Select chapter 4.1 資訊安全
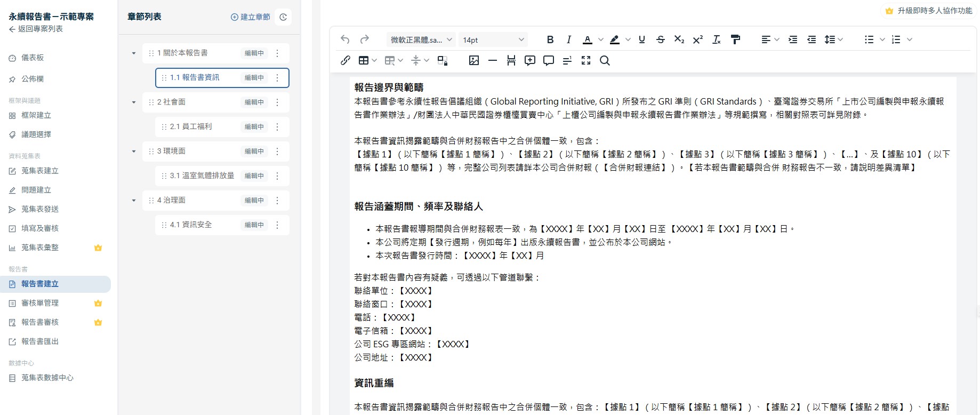Viewport: 980px width, 415px height. [x=191, y=225]
